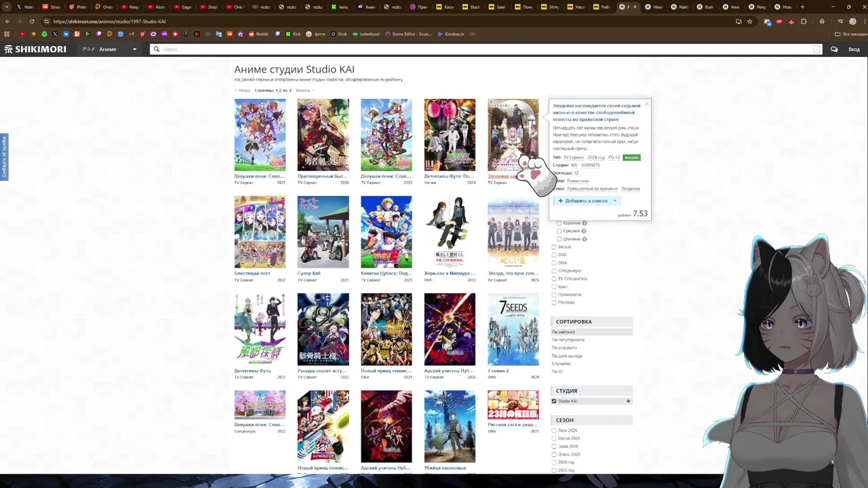Click the side feedback tab on left edge
868x488 pixels.
click(3, 157)
